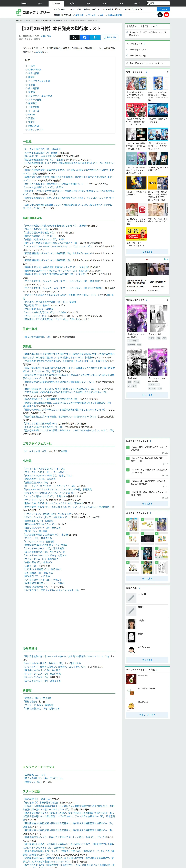Screen dimensions: 186x868
Task: Jump to スクウェア・エニックス in contents
Action: pos(40,96)
